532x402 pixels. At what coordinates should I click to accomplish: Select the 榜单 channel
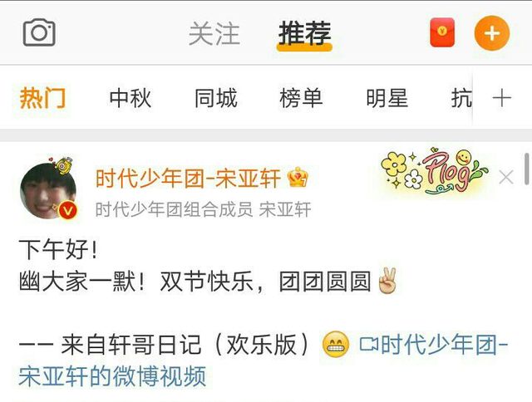(301, 98)
